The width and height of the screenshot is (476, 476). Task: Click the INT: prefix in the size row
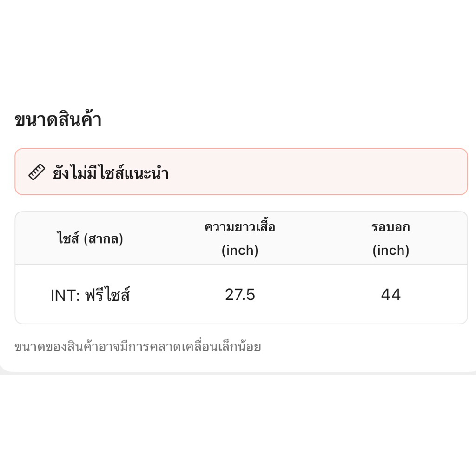tap(66, 295)
